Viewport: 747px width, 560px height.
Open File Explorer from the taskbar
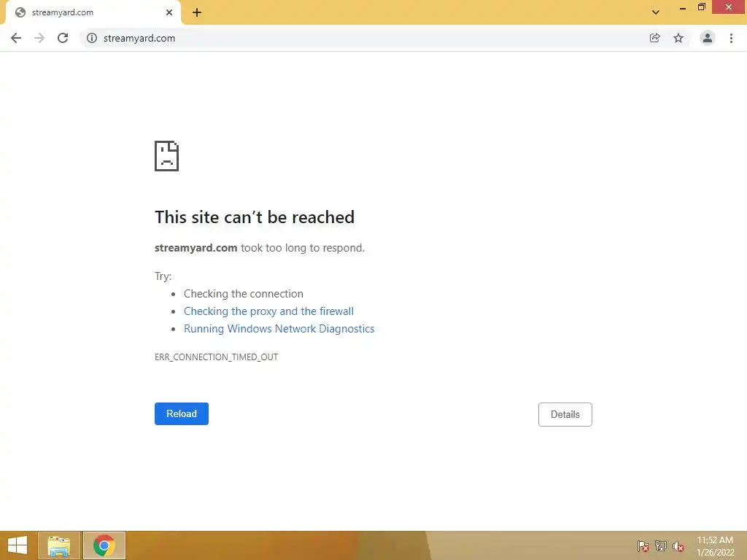(58, 545)
